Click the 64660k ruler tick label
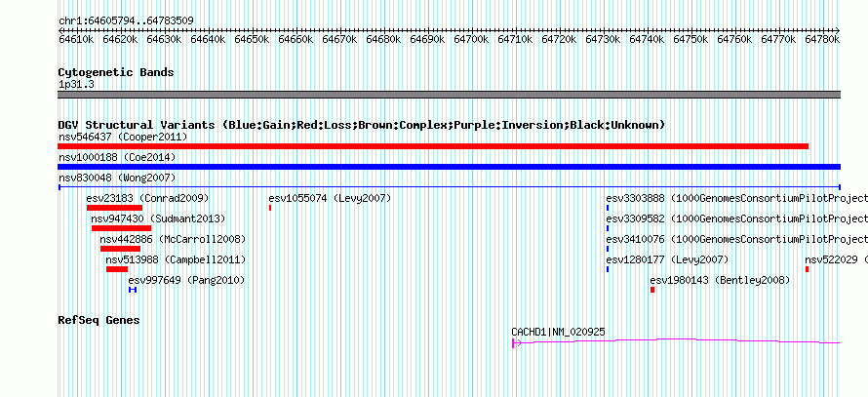Viewport: 868px width, 397px height. point(296,39)
